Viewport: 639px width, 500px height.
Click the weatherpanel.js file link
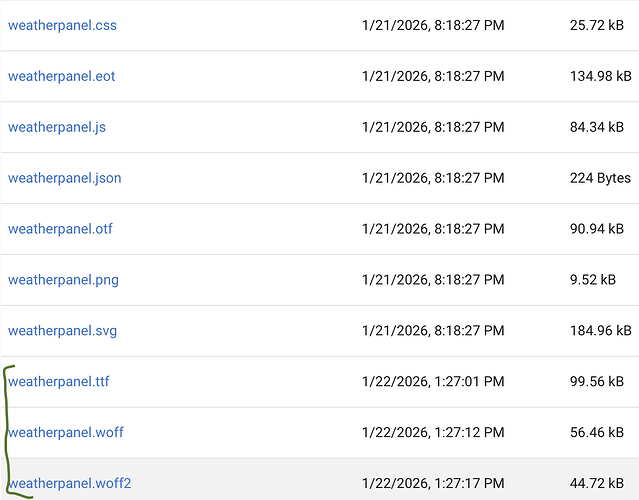[x=57, y=127]
